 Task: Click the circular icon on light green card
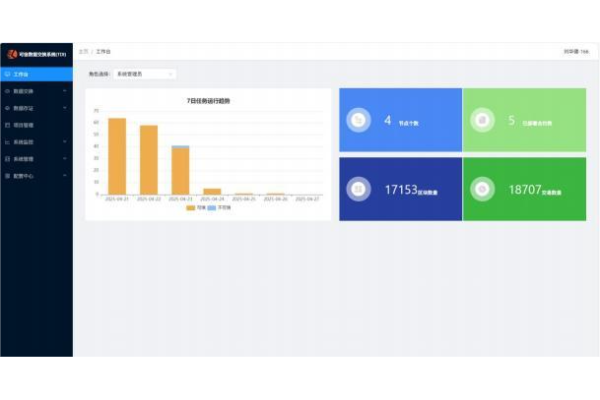click(482, 120)
